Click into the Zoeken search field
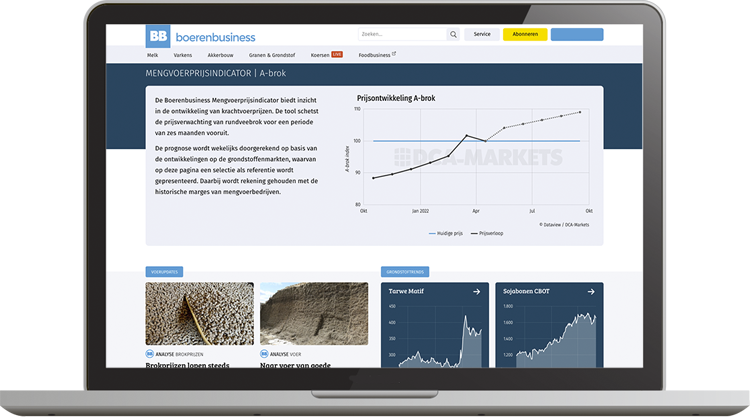 401,34
